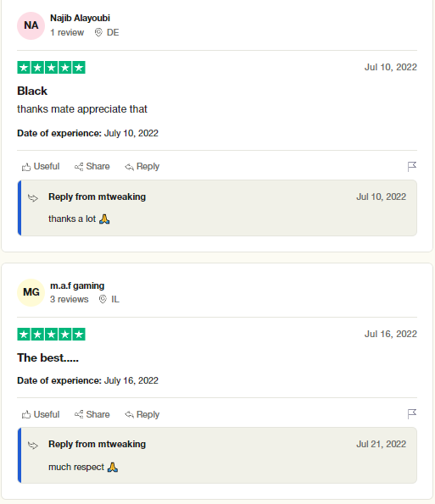Open the review titled Black
The image size is (435, 504).
pyautogui.click(x=32, y=91)
